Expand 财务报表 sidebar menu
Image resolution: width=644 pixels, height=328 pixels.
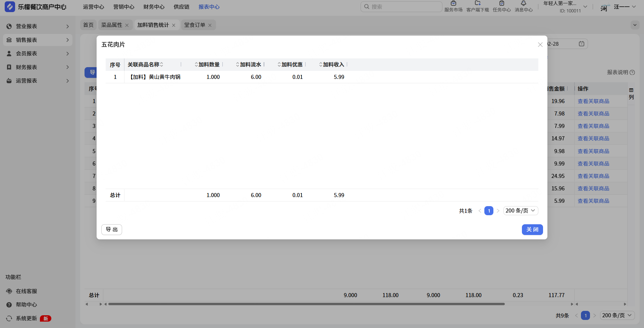tap(38, 67)
